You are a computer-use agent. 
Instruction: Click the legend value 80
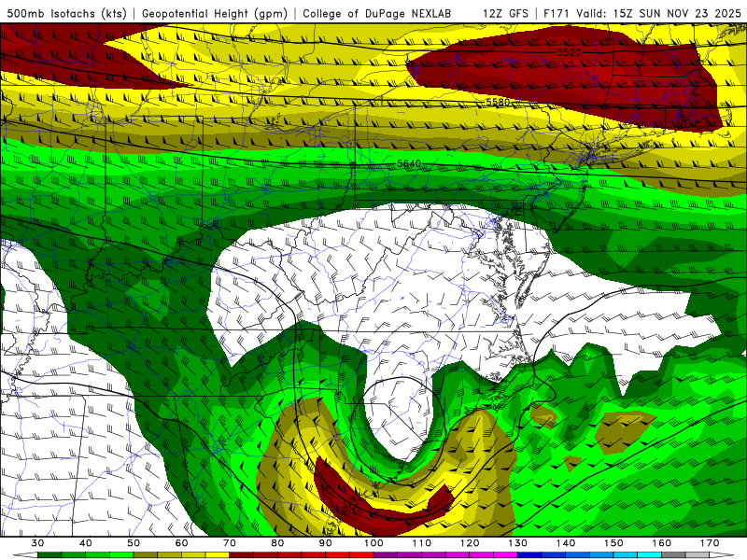pos(277,543)
